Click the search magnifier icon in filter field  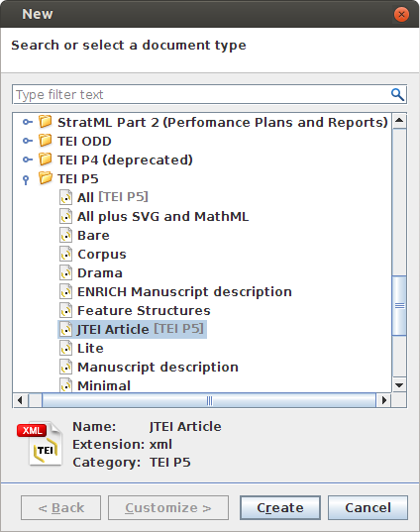397,95
